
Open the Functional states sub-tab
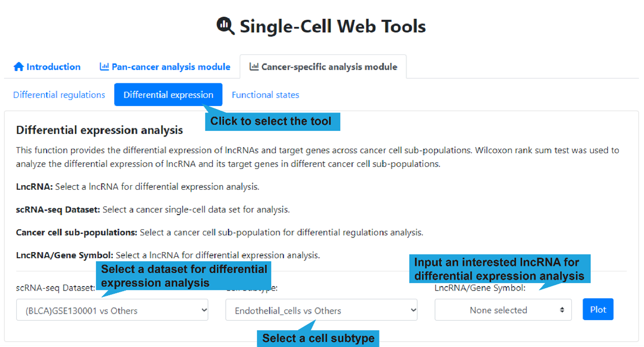[265, 95]
